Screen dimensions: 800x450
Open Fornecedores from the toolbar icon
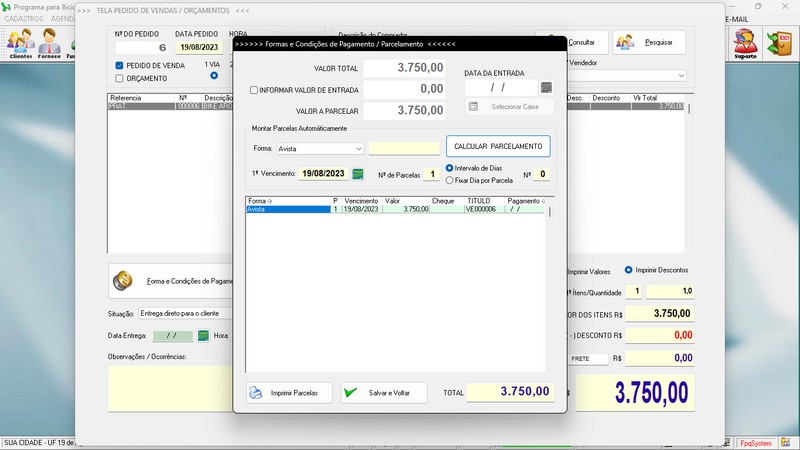pyautogui.click(x=50, y=43)
